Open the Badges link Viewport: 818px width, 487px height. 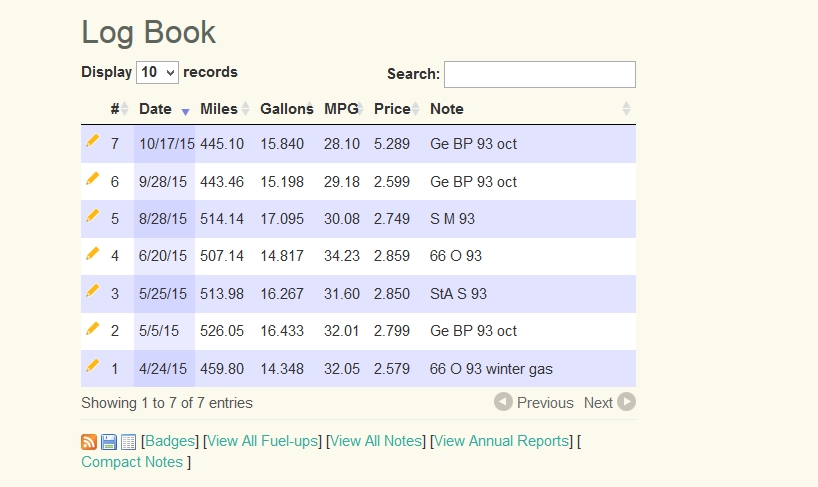(170, 441)
